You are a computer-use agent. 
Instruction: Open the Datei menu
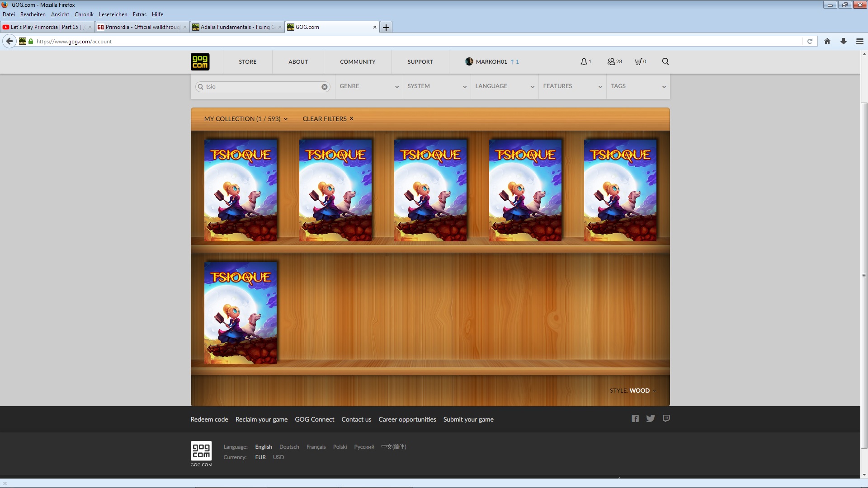click(9, 14)
